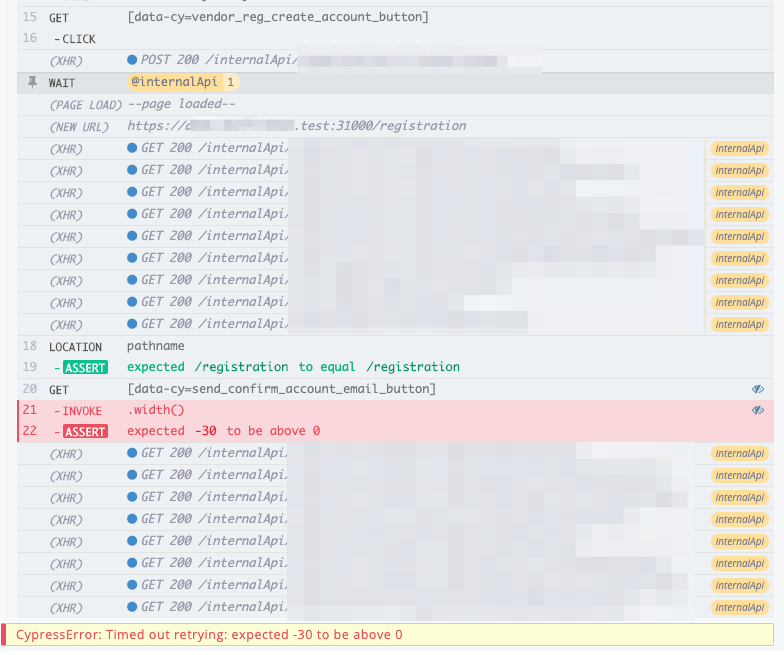Select "expected -30 to be above 0" assertion text
The width and height of the screenshot is (784, 655).
click(x=224, y=431)
